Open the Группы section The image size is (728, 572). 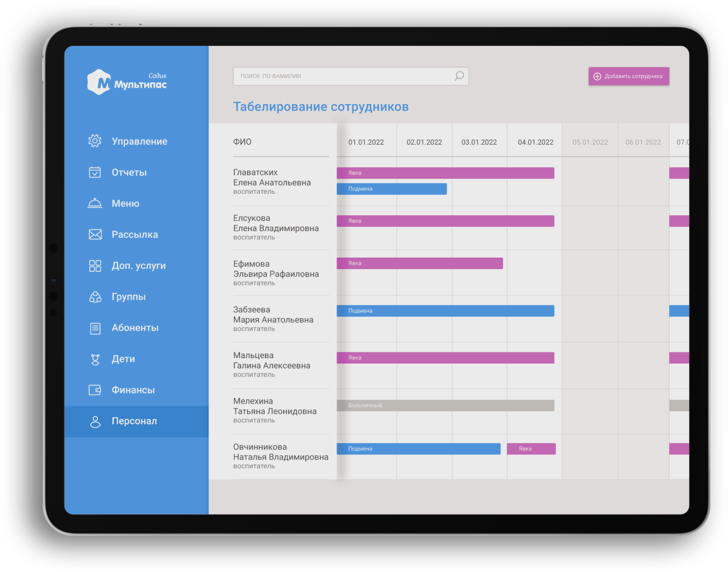137,297
